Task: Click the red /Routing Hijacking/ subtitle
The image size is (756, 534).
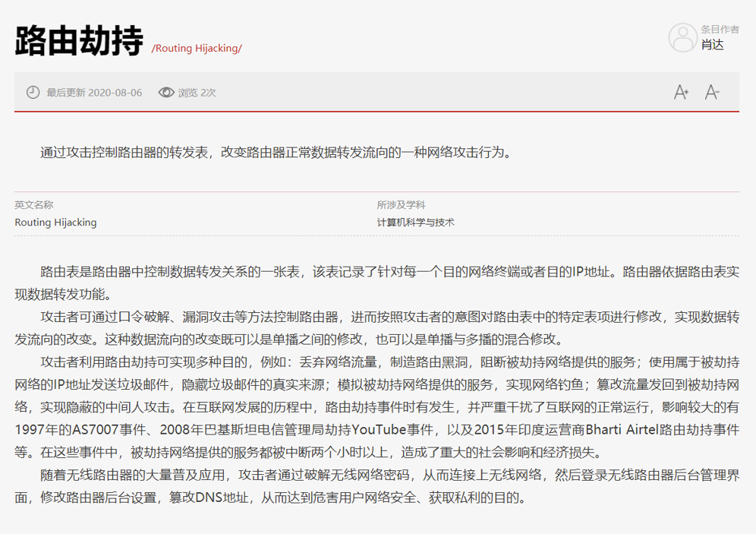Action: click(197, 49)
